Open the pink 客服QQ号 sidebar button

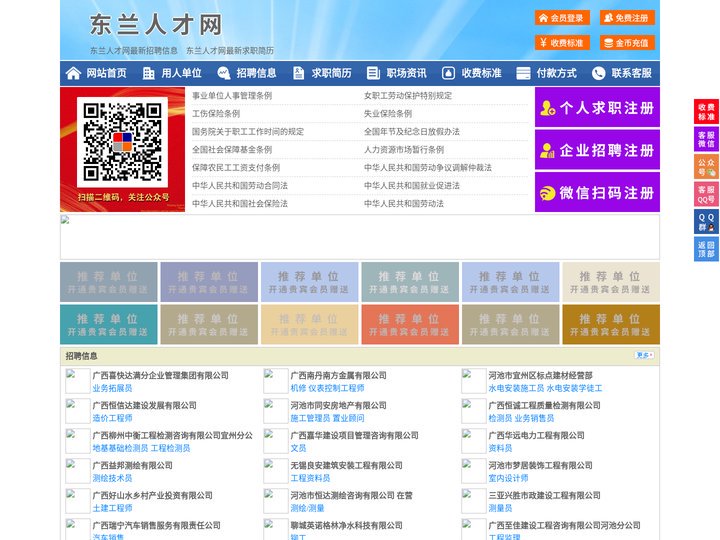tap(706, 194)
